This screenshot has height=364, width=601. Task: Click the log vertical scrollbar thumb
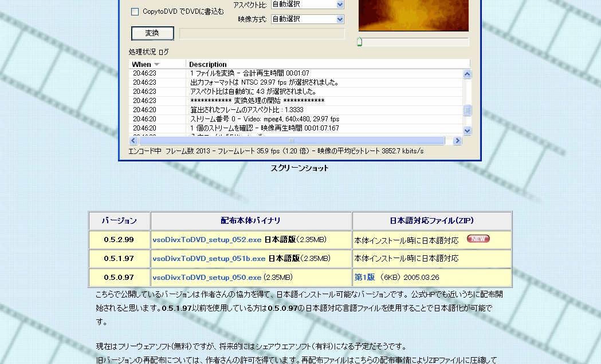(467, 110)
